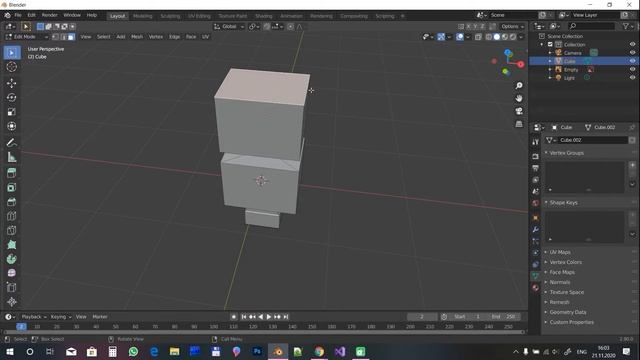The image size is (640, 360).
Task: Select the Bevel tool
Action: (11, 202)
